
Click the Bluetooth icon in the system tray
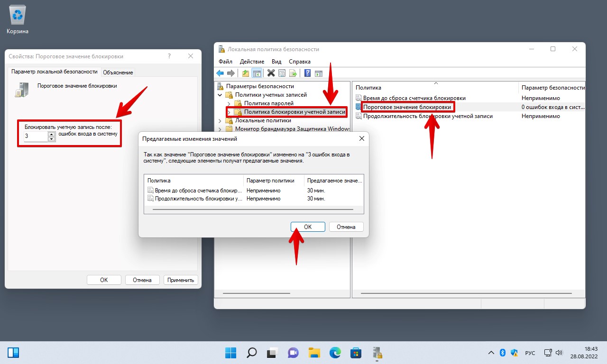pyautogui.click(x=502, y=353)
